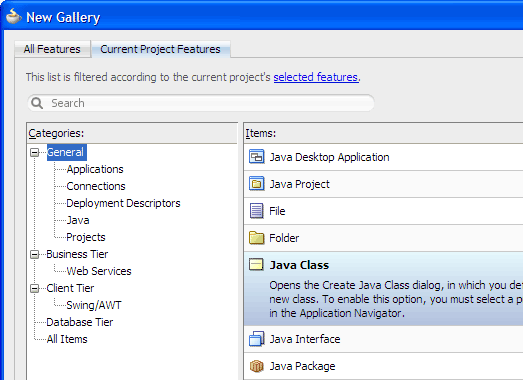Choose the File item label

[x=277, y=211]
